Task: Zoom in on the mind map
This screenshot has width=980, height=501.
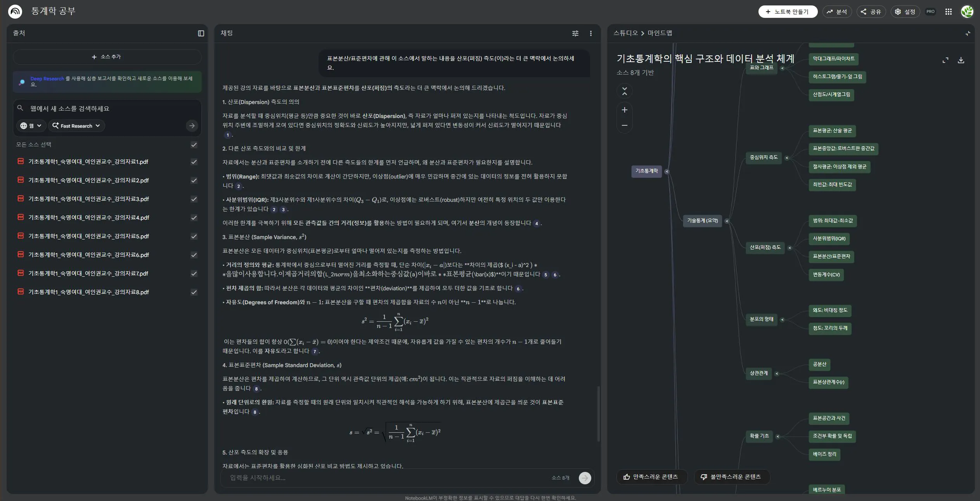Action: pos(625,110)
